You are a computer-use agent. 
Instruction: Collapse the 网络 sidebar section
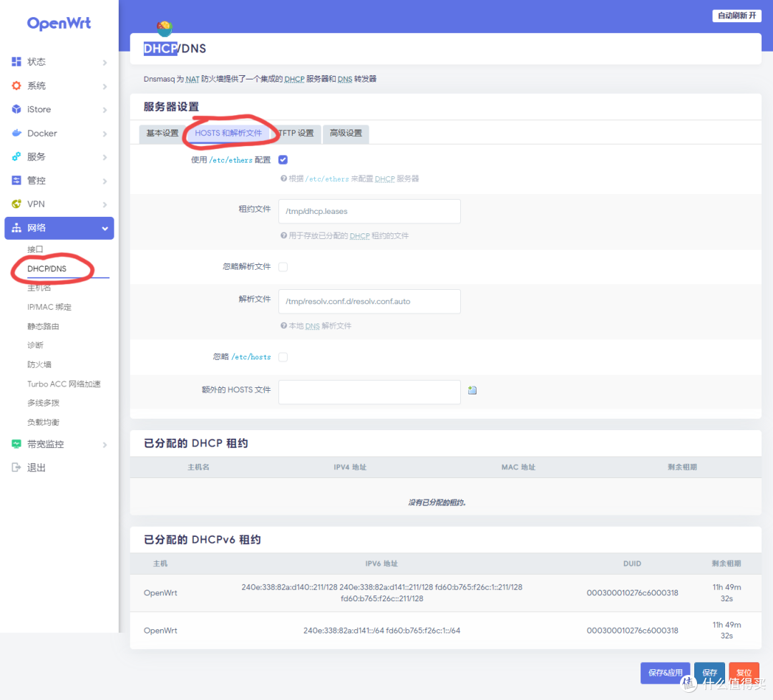104,228
